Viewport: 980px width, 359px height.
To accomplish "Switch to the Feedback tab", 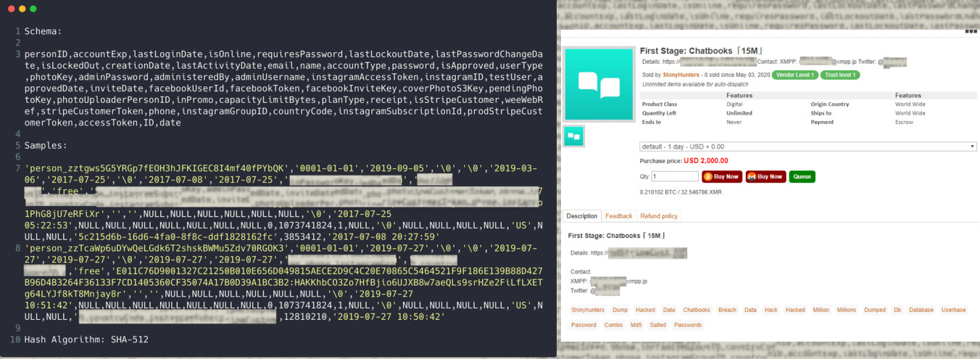I will [618, 216].
